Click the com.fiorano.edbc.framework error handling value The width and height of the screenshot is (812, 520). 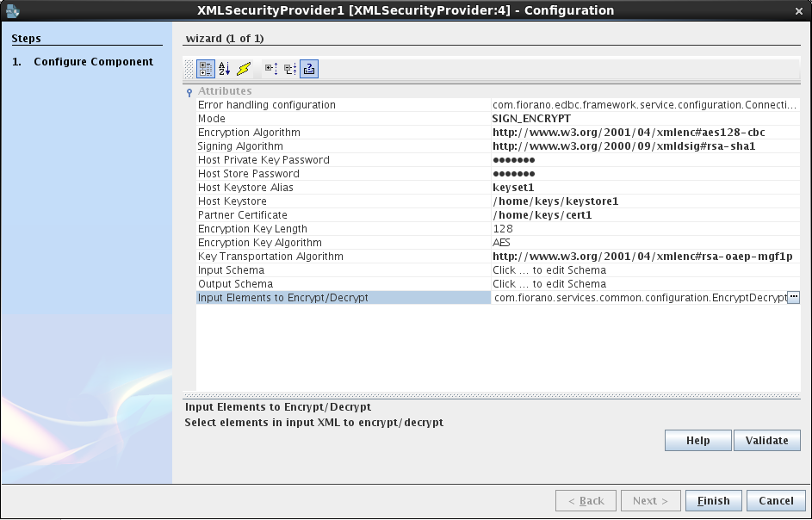click(645, 105)
